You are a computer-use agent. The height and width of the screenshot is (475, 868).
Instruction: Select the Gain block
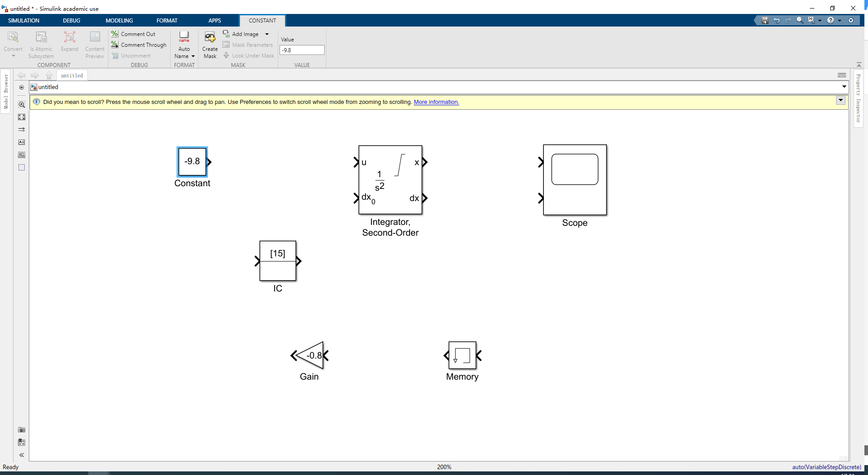coord(310,356)
